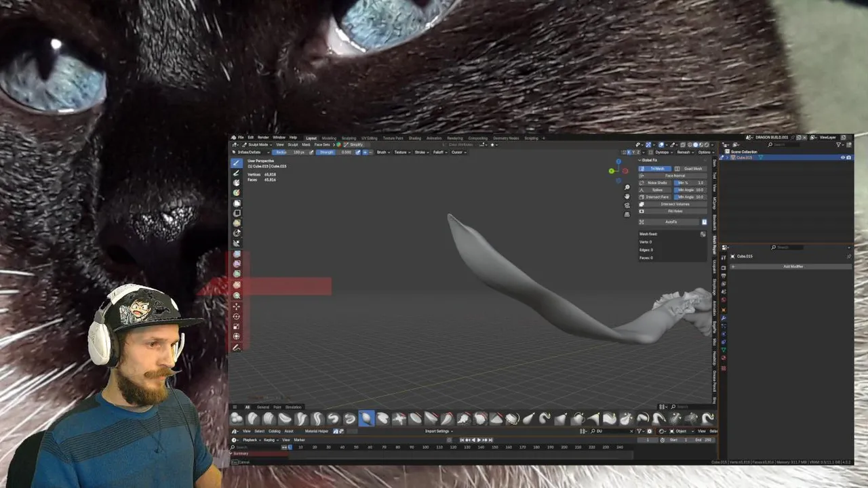Screen dimensions: 868x488
Task: Click the Intersect Volumes button
Action: click(673, 204)
